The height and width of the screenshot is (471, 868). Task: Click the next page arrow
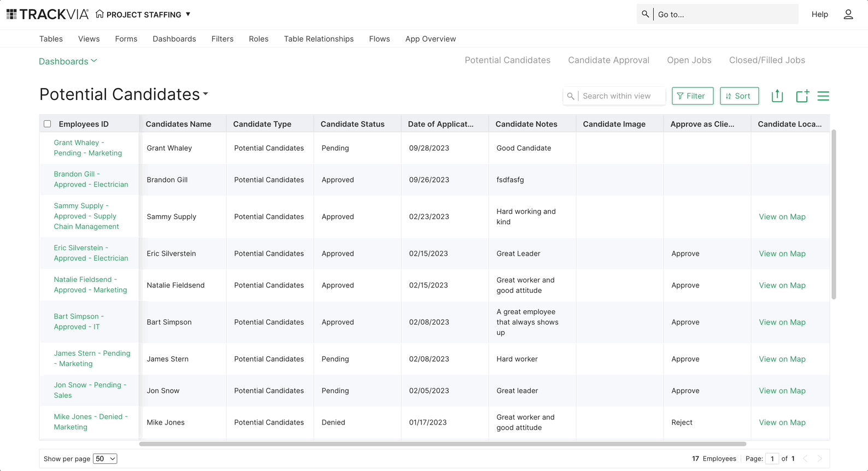point(819,458)
